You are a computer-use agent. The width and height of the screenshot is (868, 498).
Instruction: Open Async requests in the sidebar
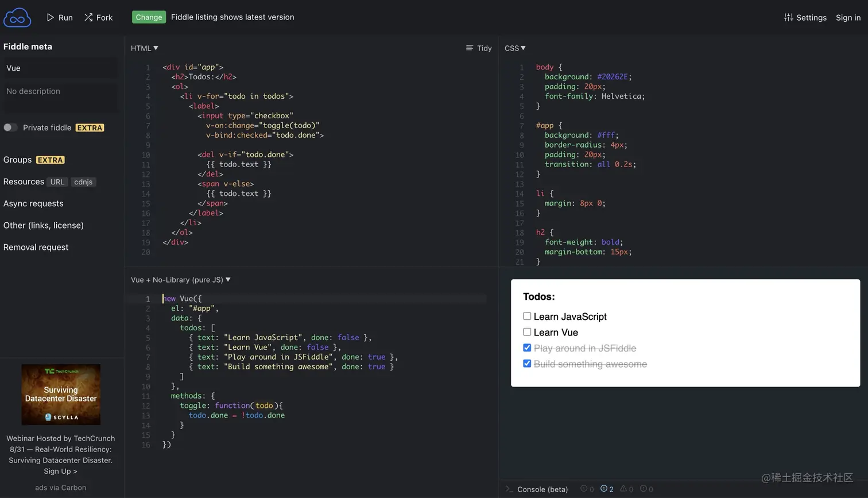[x=33, y=203]
